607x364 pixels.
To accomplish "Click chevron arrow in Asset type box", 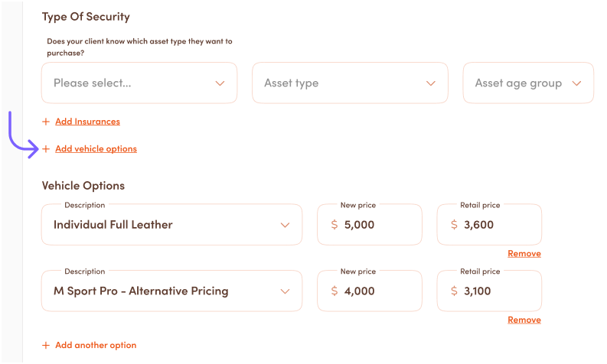I will (x=431, y=83).
